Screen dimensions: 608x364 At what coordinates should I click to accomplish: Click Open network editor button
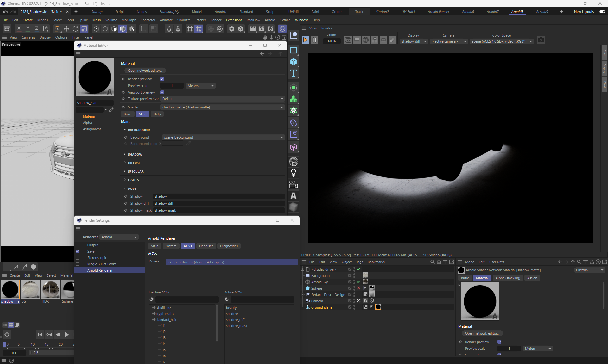pyautogui.click(x=145, y=71)
